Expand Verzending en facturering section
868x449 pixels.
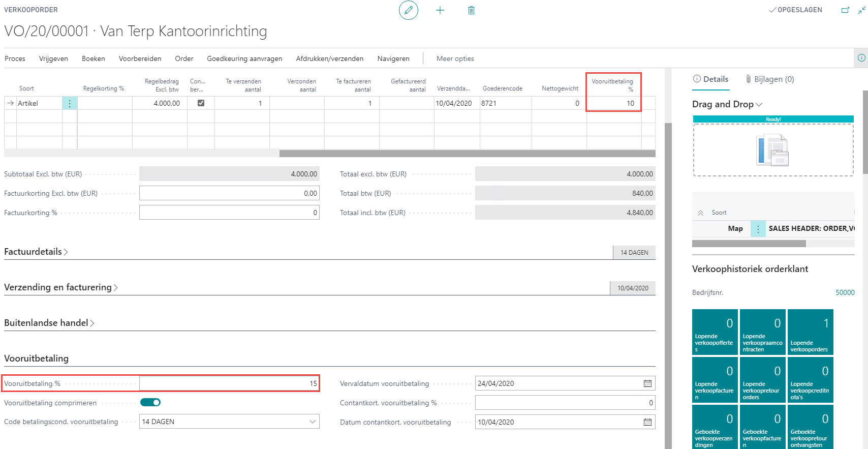tap(60, 287)
